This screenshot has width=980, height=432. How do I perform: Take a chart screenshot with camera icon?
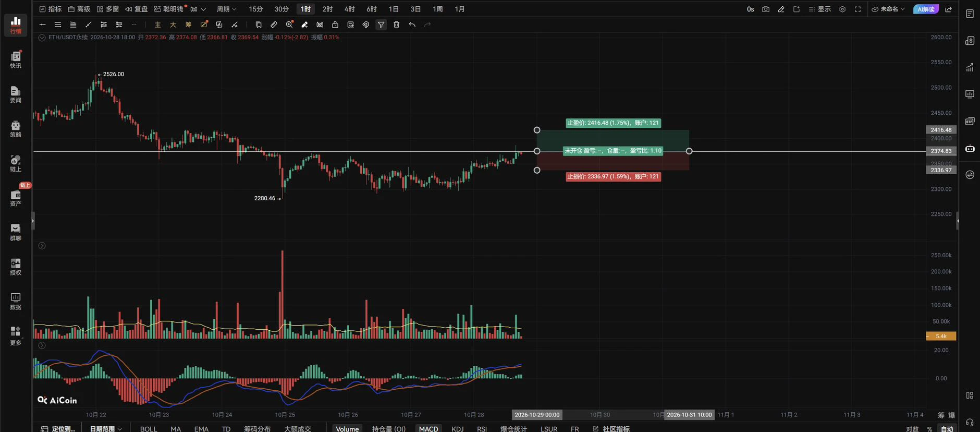766,9
